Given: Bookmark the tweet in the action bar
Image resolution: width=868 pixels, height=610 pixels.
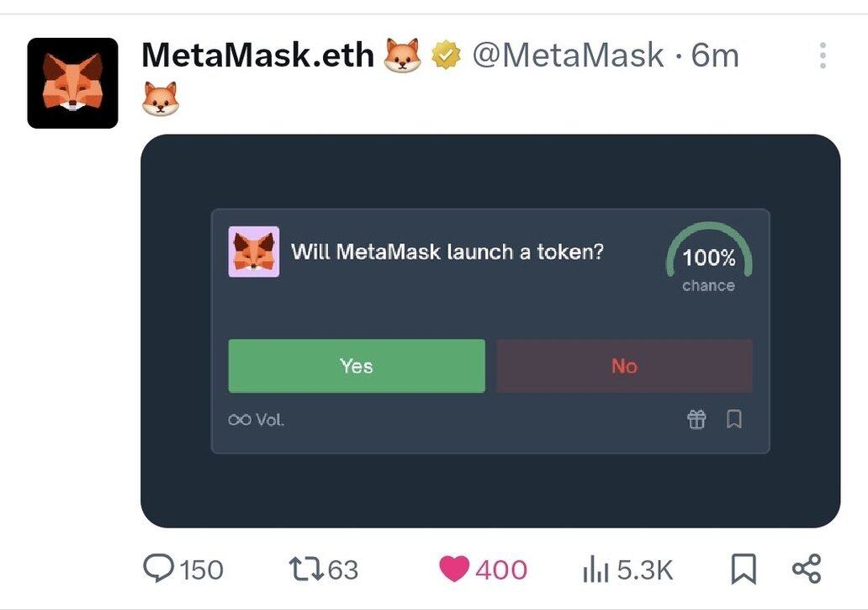Looking at the screenshot, I should point(744,569).
